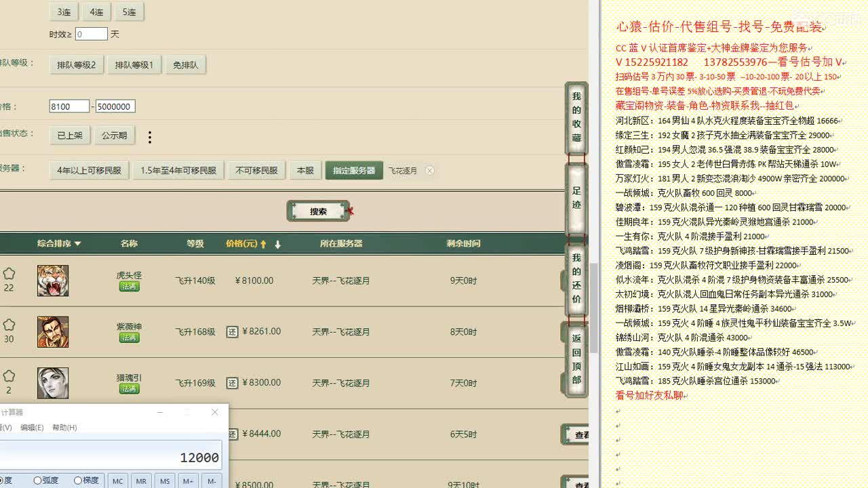Click 飞升168级 level text
This screenshot has height=488, width=868.
point(195,332)
